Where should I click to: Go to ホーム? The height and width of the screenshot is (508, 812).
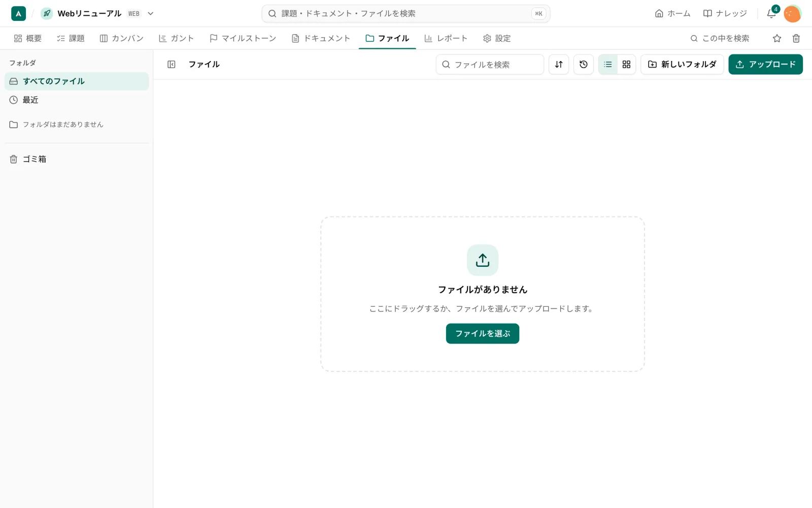coord(672,14)
